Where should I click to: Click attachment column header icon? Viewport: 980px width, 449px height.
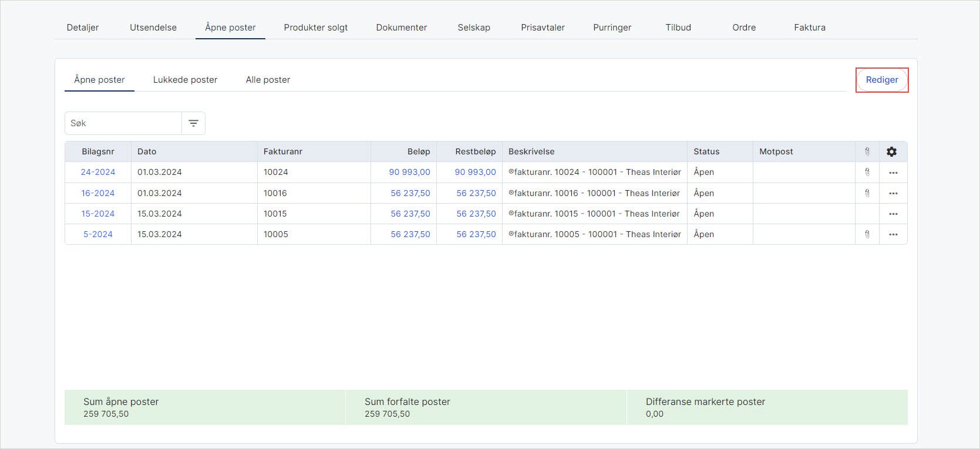[867, 151]
